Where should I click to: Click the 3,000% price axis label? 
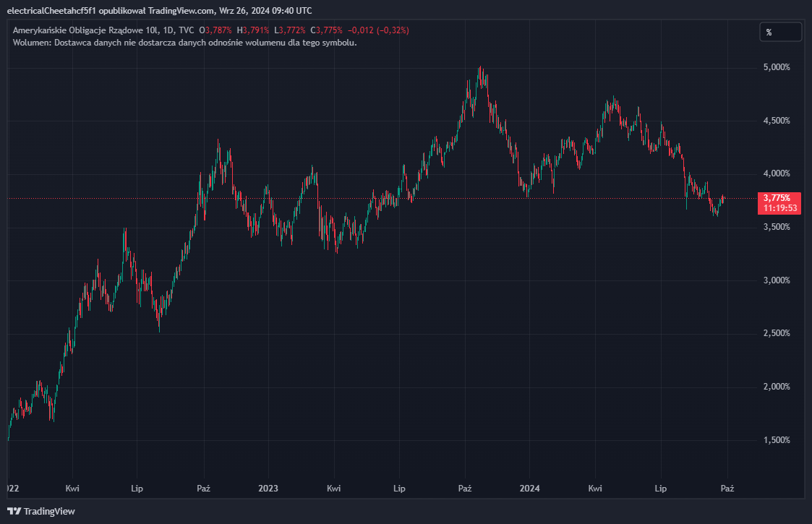point(777,280)
